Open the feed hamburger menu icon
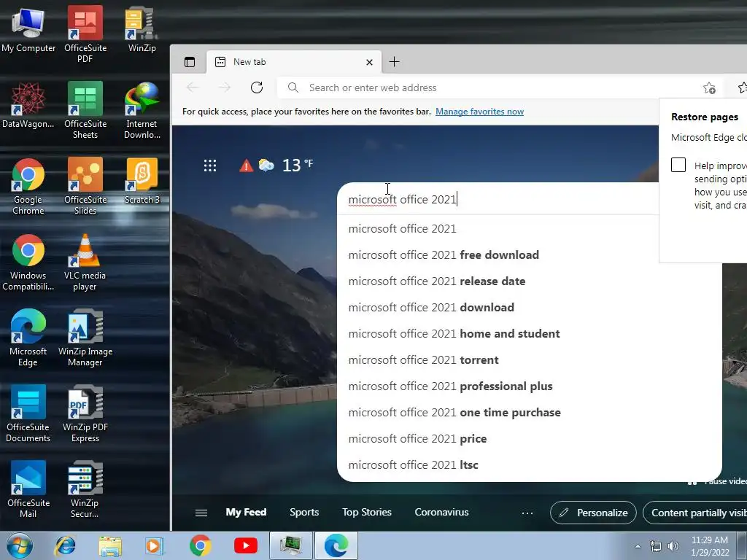 [x=201, y=513]
